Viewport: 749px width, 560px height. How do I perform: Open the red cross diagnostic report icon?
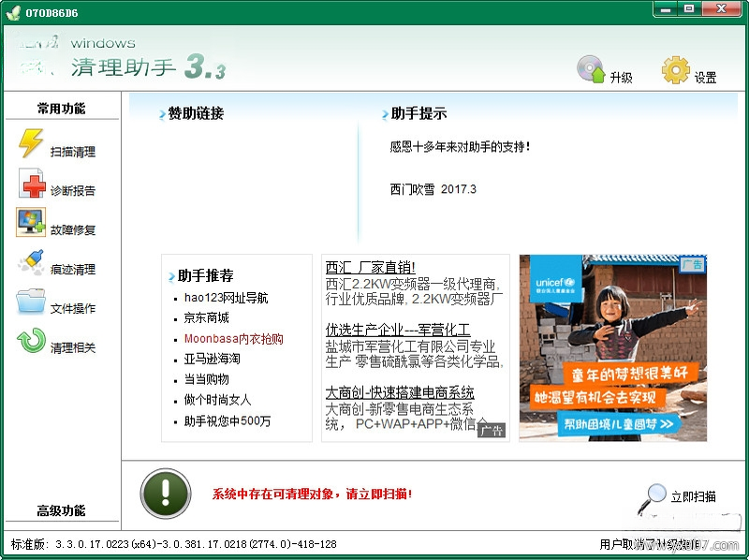pyautogui.click(x=31, y=183)
